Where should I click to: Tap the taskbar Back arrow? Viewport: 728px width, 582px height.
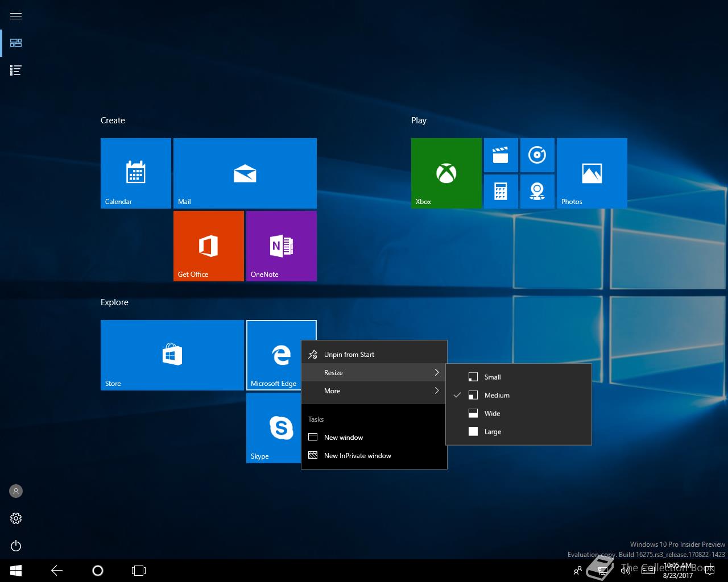57,571
